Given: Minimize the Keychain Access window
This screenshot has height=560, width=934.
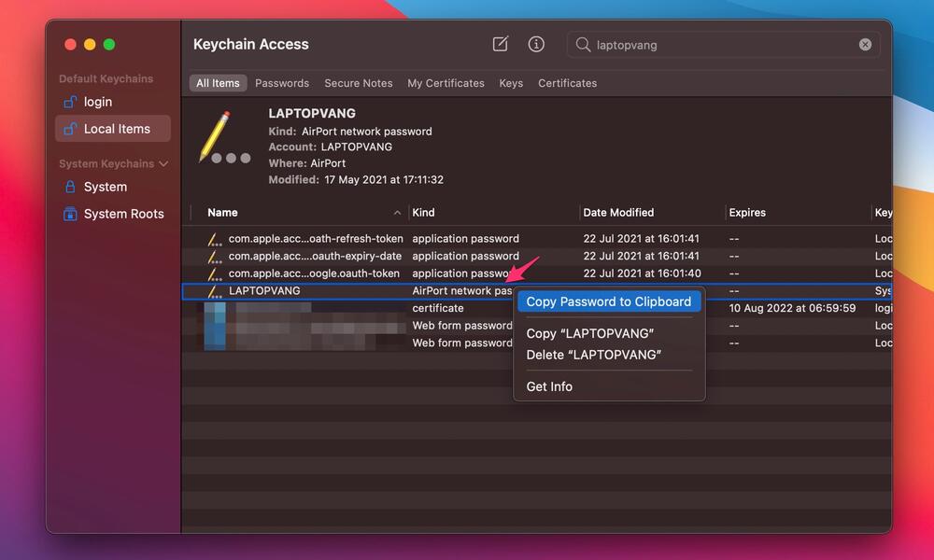Looking at the screenshot, I should click(90, 45).
